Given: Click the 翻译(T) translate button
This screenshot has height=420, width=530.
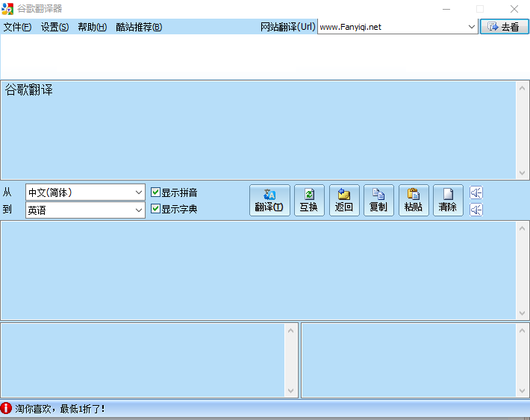Looking at the screenshot, I should 269,200.
